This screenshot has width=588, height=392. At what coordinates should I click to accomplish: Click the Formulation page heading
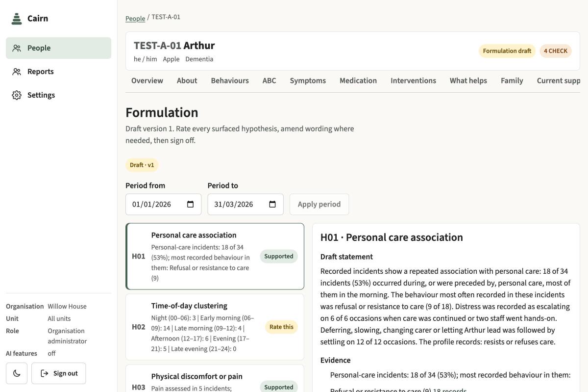[x=162, y=112]
